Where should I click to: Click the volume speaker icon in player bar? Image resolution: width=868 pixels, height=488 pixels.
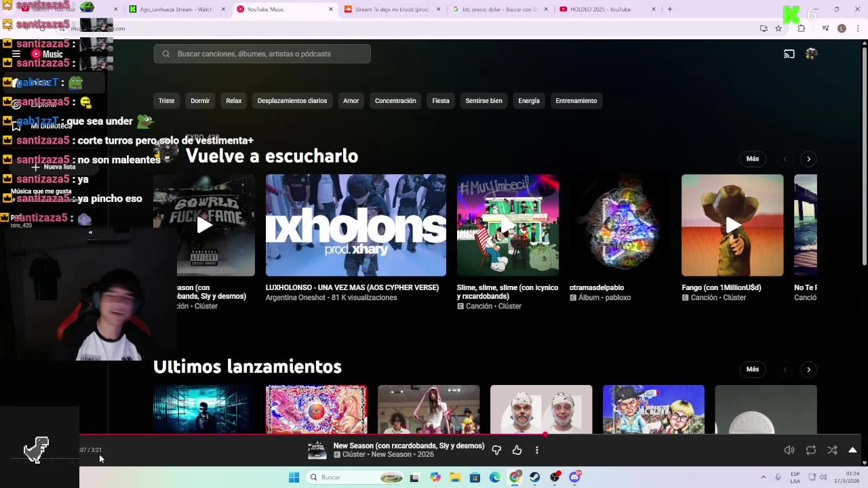click(x=789, y=450)
